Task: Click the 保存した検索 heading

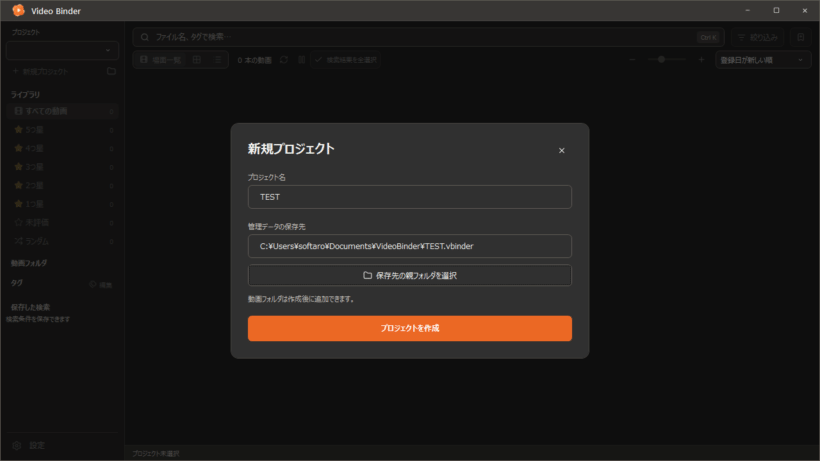Action: coord(30,307)
